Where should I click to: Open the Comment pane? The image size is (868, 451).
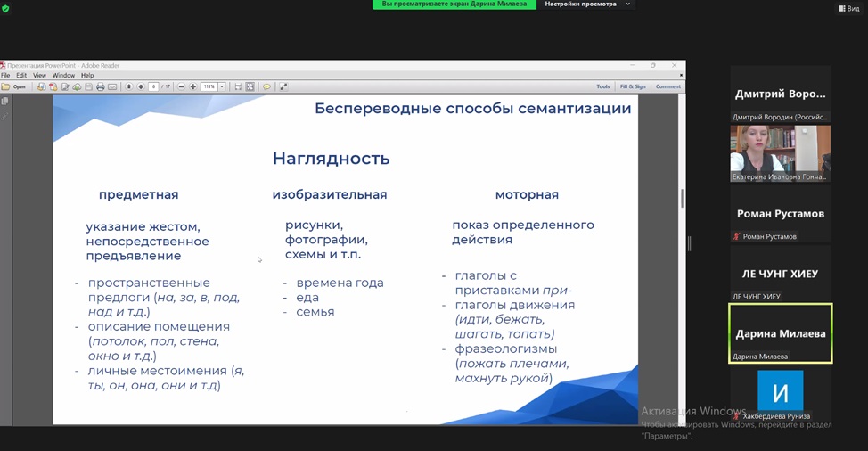tap(668, 87)
